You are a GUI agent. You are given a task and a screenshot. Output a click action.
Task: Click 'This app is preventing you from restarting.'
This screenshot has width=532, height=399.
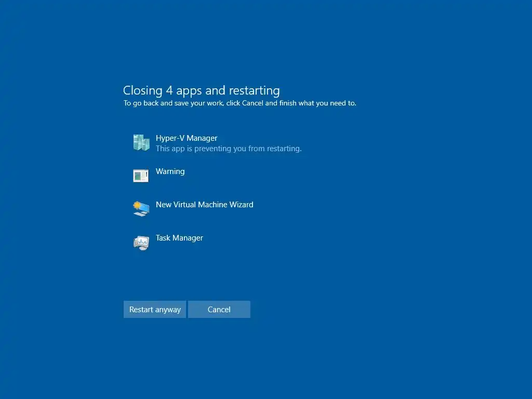point(229,149)
